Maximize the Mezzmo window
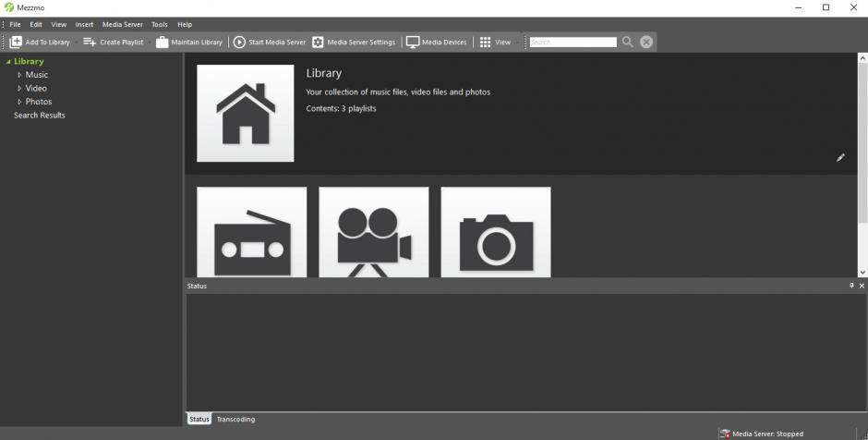The image size is (868, 440). click(826, 7)
